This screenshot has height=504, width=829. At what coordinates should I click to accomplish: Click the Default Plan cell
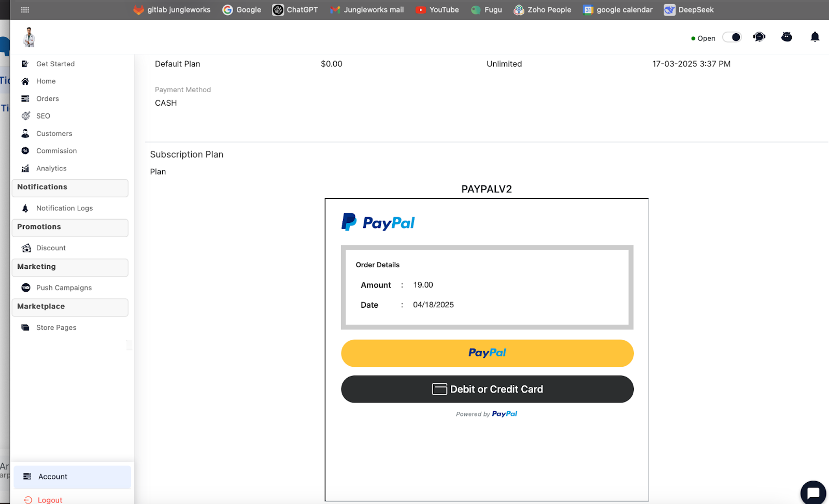point(177,64)
